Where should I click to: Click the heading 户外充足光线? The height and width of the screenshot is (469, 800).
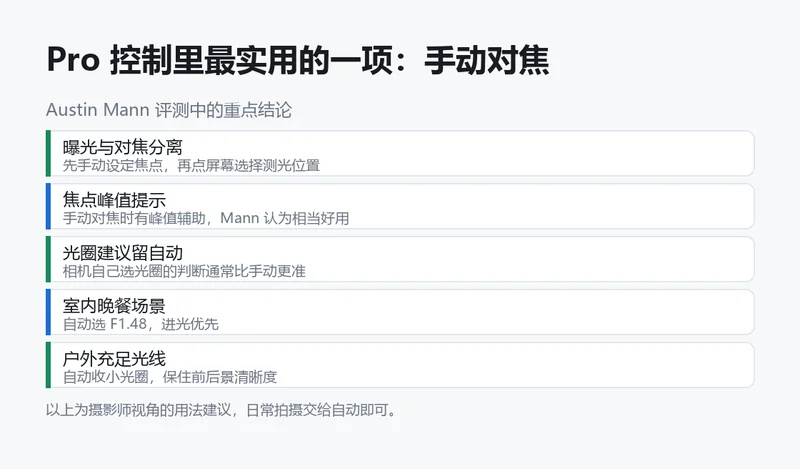click(x=114, y=359)
